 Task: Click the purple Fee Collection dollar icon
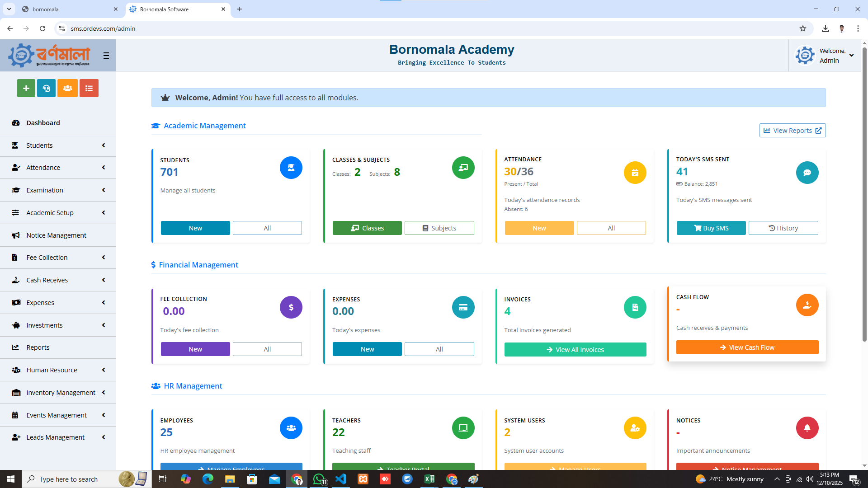291,307
